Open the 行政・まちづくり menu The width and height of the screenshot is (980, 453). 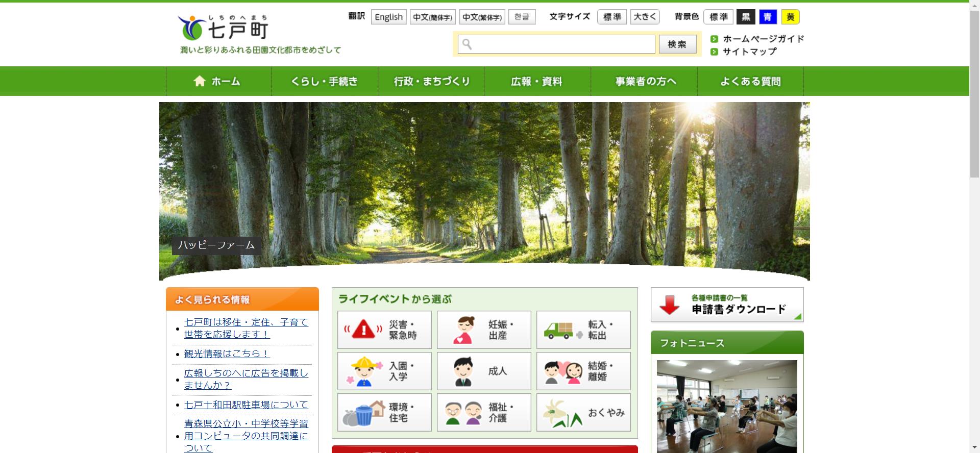pos(431,81)
